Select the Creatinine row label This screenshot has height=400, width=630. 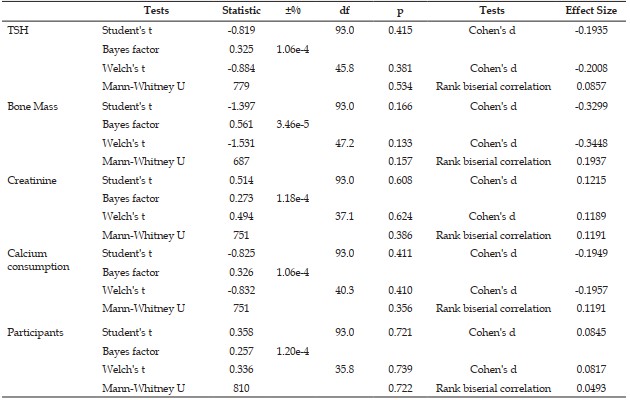point(32,180)
